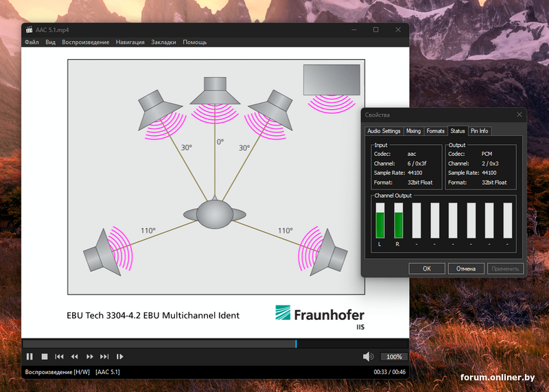Skip to previous file icon
The height and width of the screenshot is (392, 549).
click(x=60, y=356)
